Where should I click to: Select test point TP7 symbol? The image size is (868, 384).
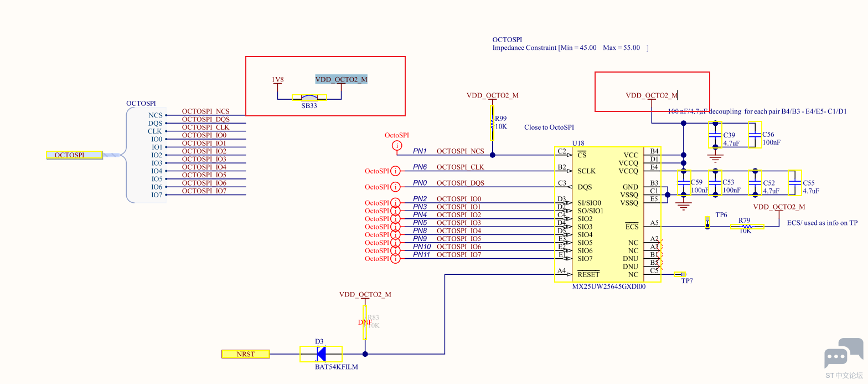680,274
